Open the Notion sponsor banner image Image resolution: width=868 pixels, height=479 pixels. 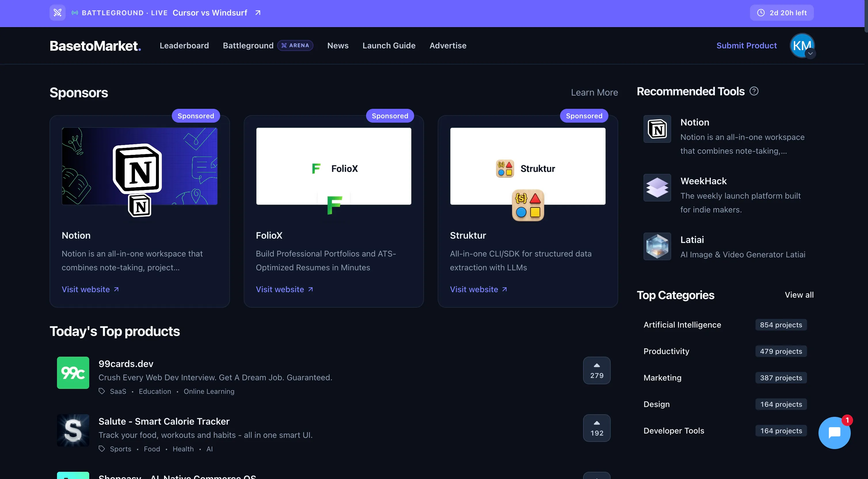coord(140,166)
